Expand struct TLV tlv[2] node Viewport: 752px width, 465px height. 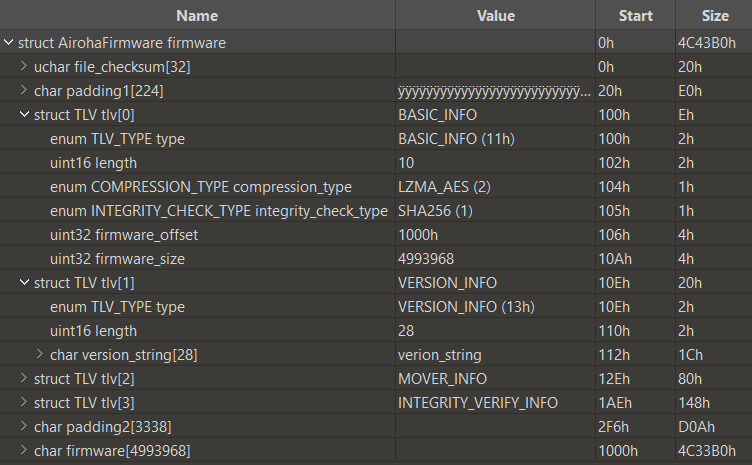[x=24, y=378]
